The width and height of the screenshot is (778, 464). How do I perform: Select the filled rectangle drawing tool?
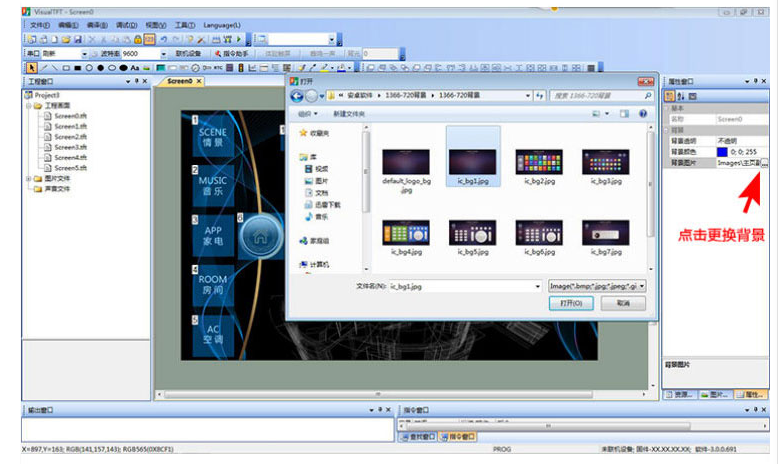[77, 68]
